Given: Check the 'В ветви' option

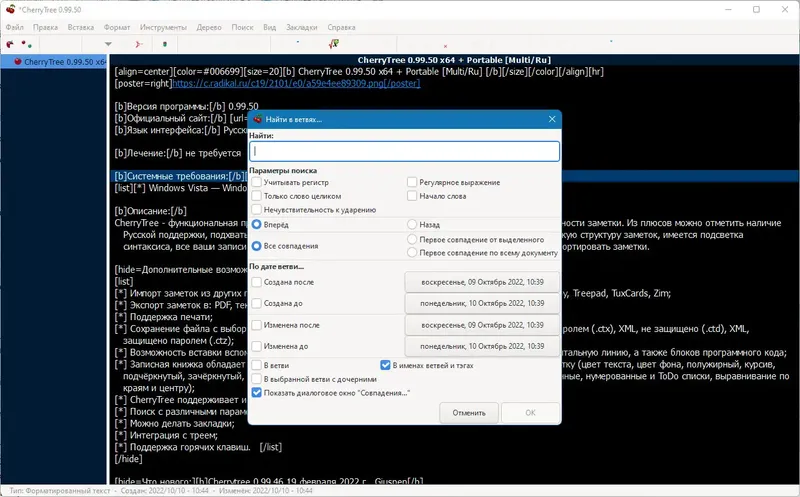Looking at the screenshot, I should [257, 365].
